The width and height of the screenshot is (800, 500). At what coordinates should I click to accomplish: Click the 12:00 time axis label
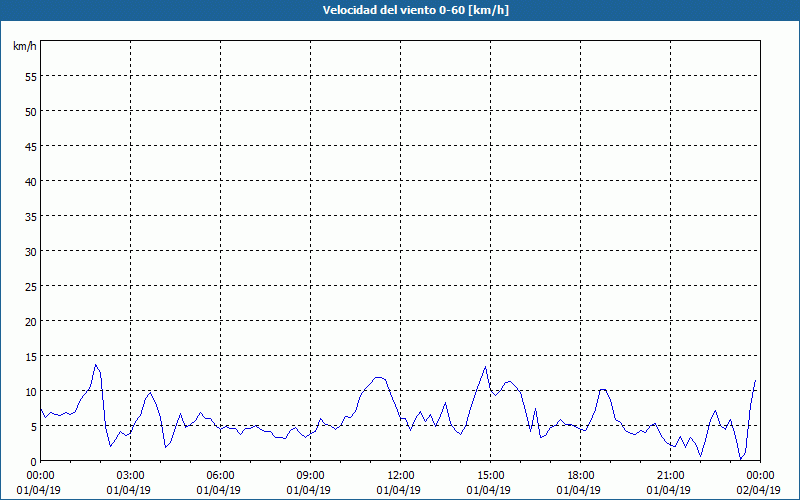point(401,476)
